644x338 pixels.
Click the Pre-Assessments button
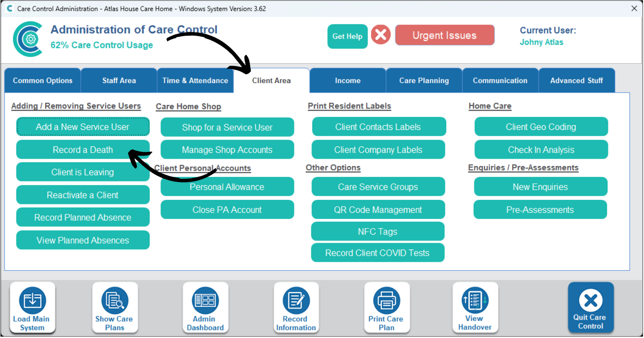coord(540,210)
